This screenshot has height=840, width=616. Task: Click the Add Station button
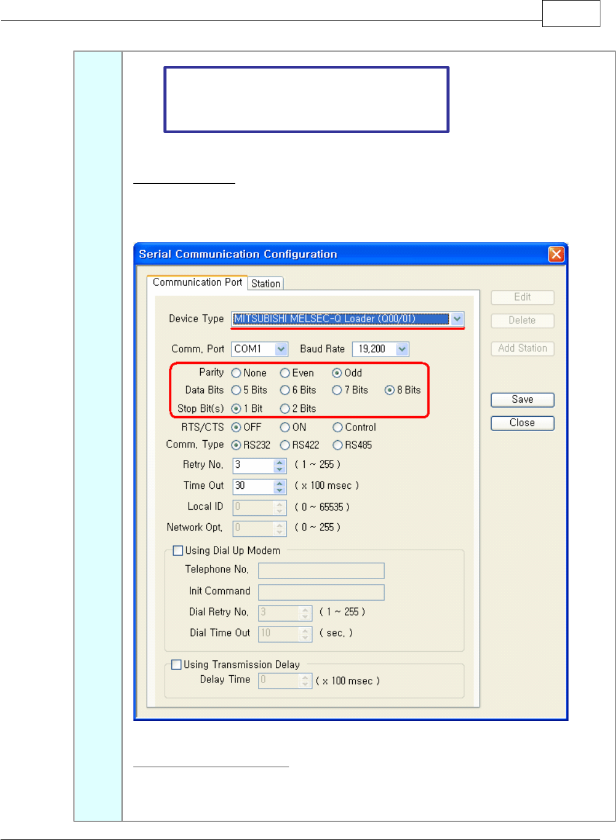click(522, 349)
